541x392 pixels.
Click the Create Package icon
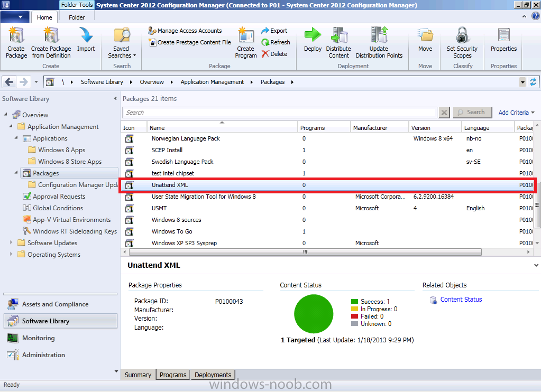(x=16, y=35)
